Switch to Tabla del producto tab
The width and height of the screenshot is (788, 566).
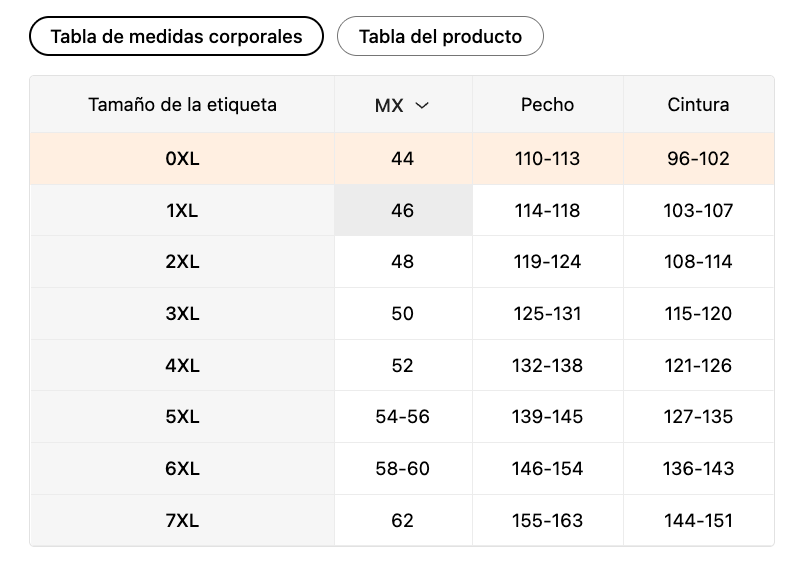coord(440,37)
